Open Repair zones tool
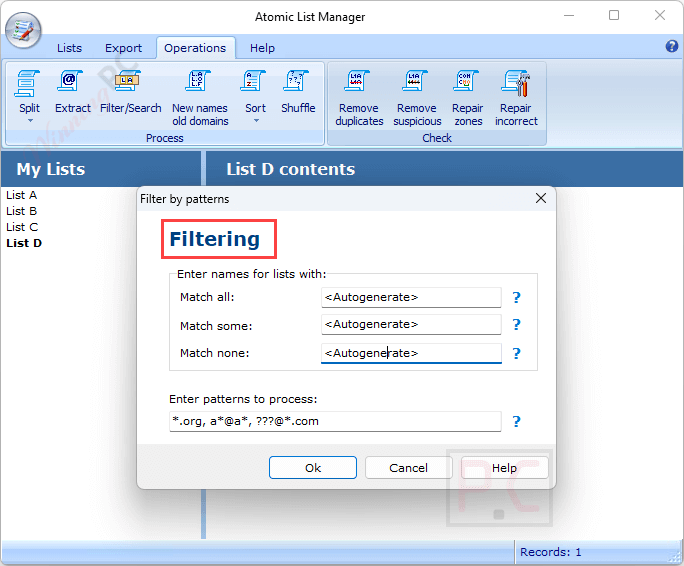Image resolution: width=684 pixels, height=566 pixels. coord(468,98)
